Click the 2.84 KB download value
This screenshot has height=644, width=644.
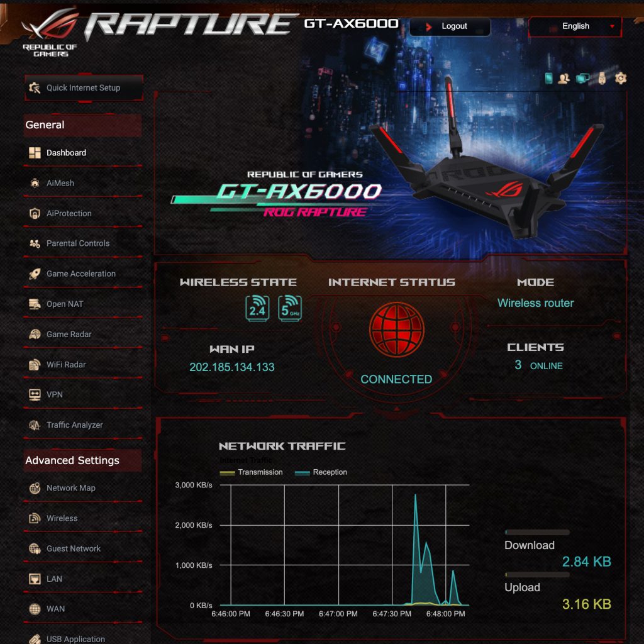[x=587, y=562]
